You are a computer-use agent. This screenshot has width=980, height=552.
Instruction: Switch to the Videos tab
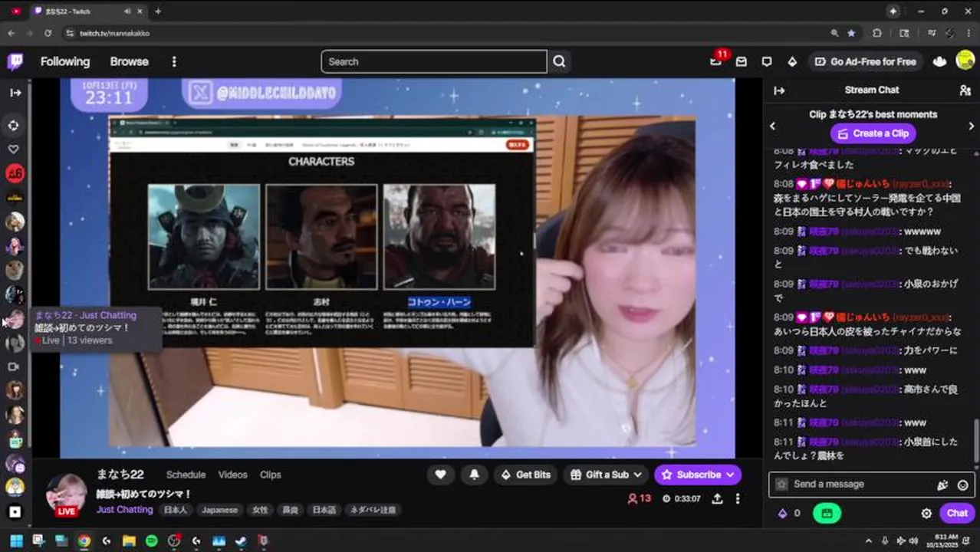(x=232, y=475)
